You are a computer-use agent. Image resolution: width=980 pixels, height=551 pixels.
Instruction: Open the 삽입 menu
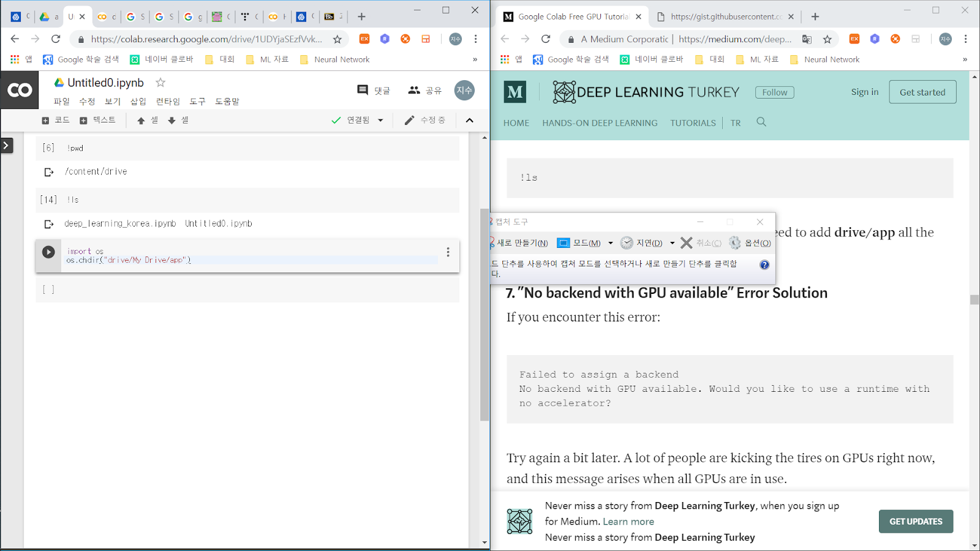click(138, 102)
